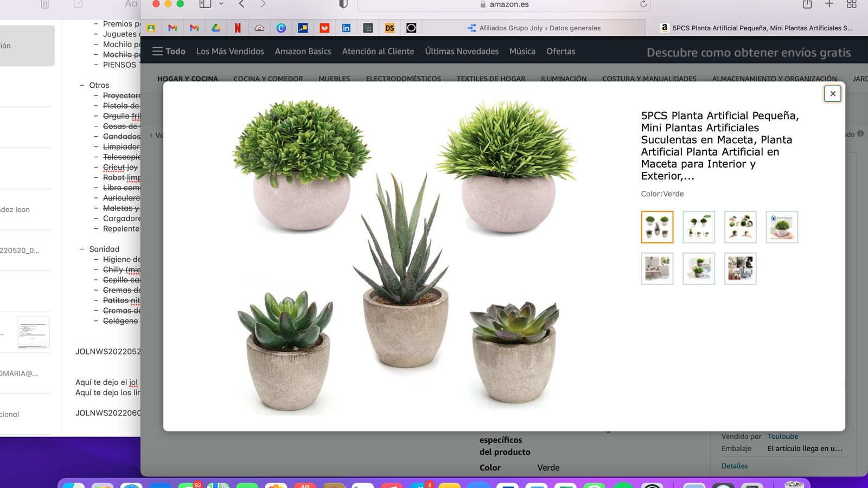Viewport: 868px width, 488px height.
Task: Open the LinkedIn bookmark
Action: pos(346,28)
